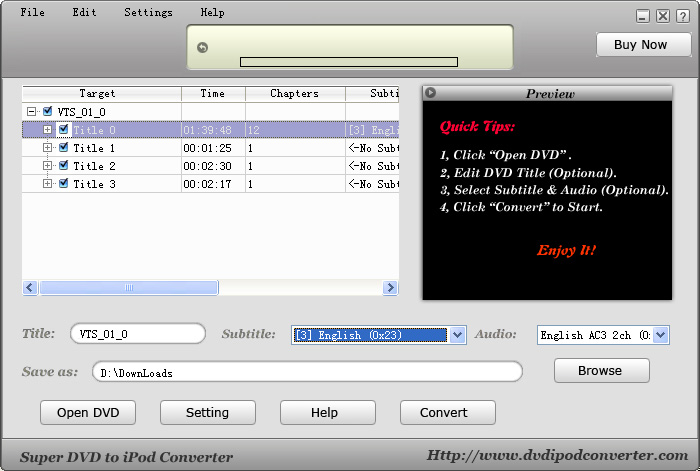Open the Edit menu

coord(84,13)
